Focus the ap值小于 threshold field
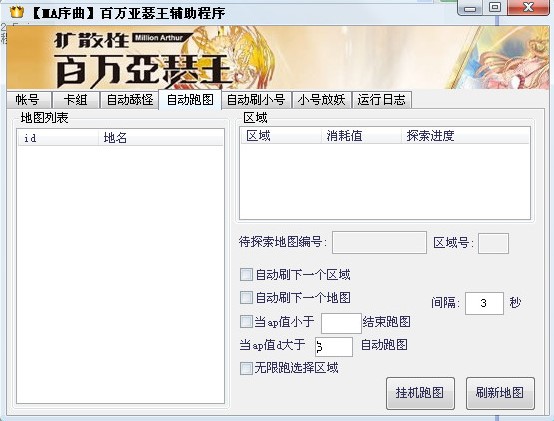This screenshot has width=554, height=421. [341, 323]
